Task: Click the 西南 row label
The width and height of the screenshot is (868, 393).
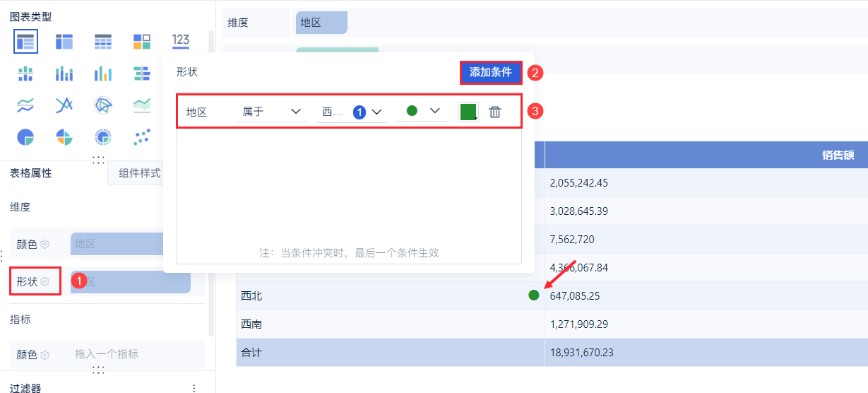Action: 251,324
